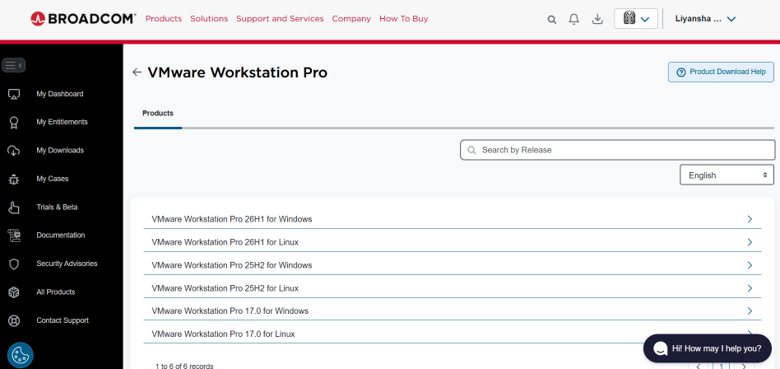Select VMware Workstation Pro 25H2 for Windows text
The height and width of the screenshot is (369, 780).
tap(232, 265)
